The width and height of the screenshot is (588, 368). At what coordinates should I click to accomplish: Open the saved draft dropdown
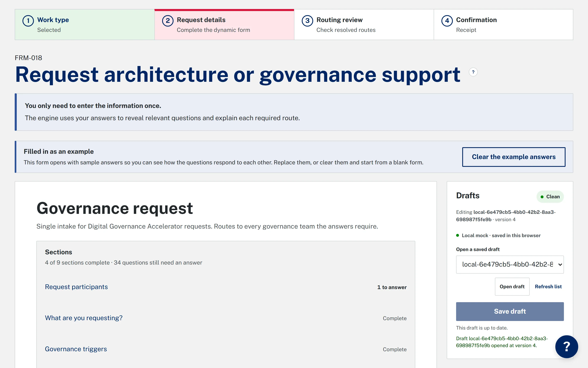coord(510,264)
